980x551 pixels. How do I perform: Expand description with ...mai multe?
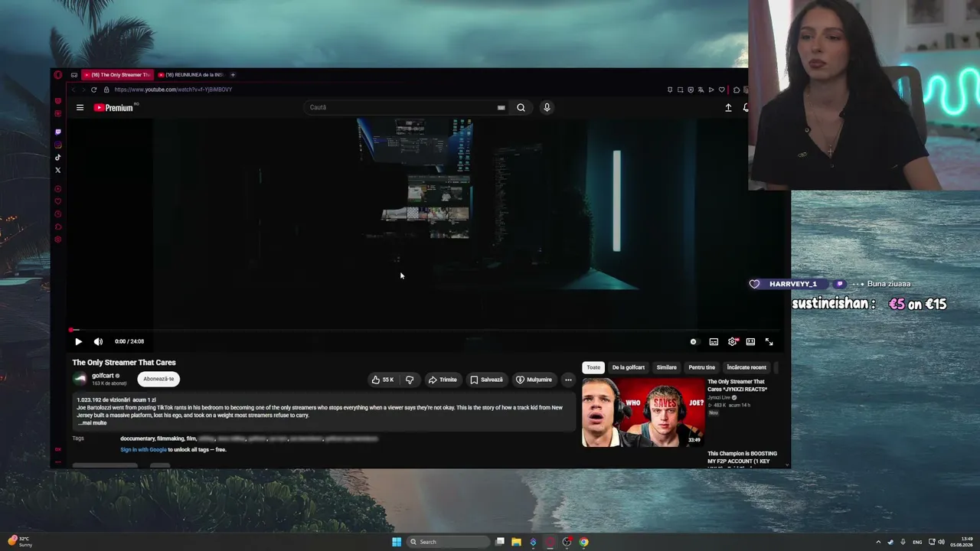tap(92, 423)
